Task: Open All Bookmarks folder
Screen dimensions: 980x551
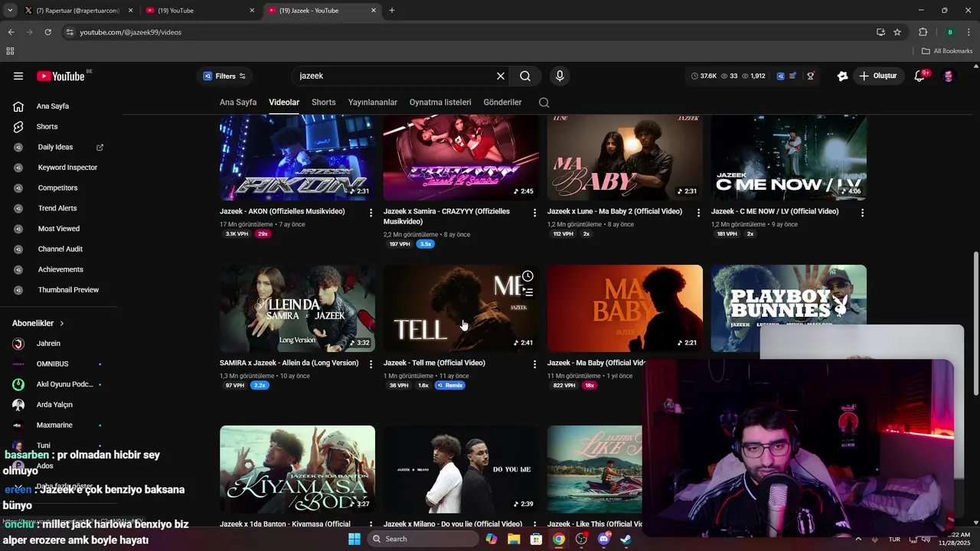Action: 947,51
